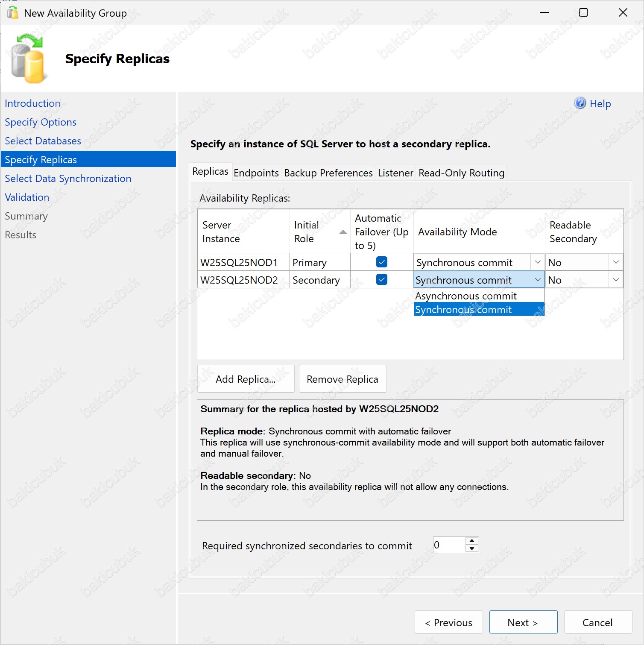Expand Readable Secondary dropdown for W25SQL25NOD1

coord(615,262)
